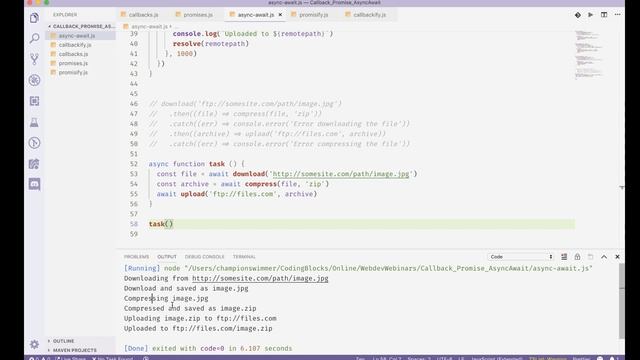This screenshot has width=640, height=360.
Task: Open the output channel dropdown showing Code
Action: 521,257
